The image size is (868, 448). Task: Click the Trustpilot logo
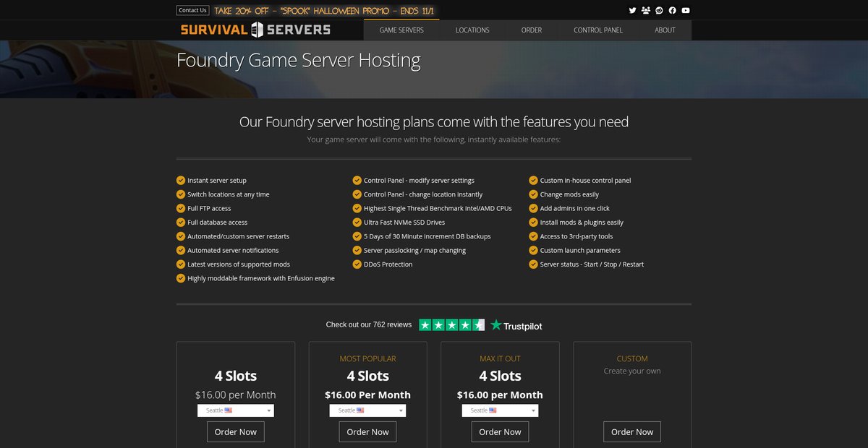pyautogui.click(x=516, y=325)
